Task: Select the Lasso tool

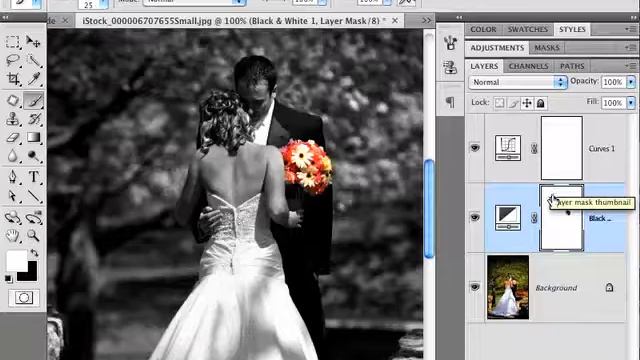Action: [x=12, y=60]
